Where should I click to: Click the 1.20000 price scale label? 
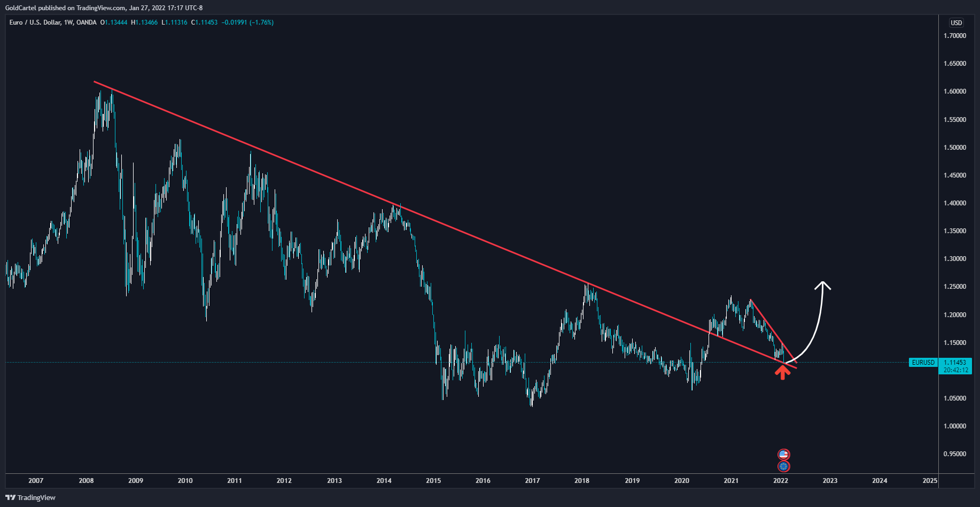pyautogui.click(x=955, y=315)
